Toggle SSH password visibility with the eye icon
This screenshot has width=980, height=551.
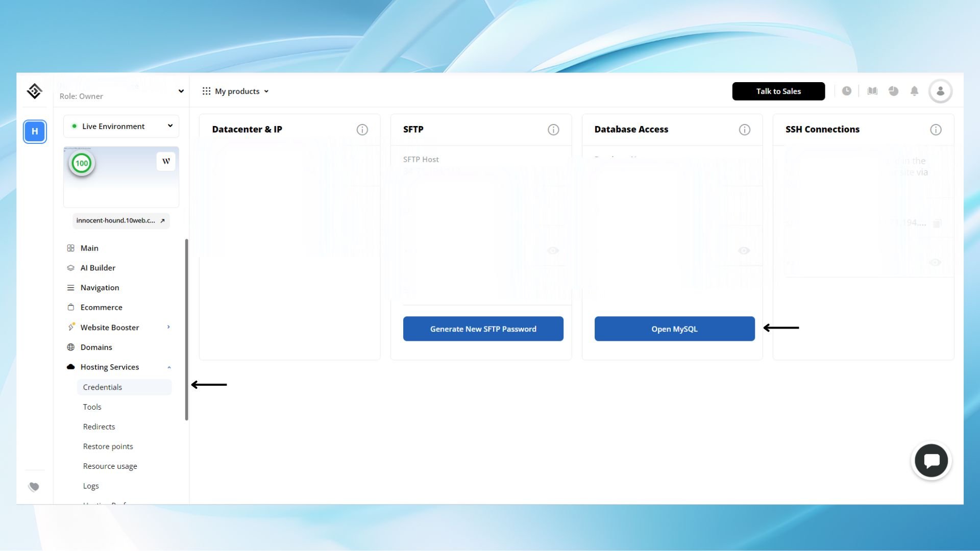click(x=935, y=262)
